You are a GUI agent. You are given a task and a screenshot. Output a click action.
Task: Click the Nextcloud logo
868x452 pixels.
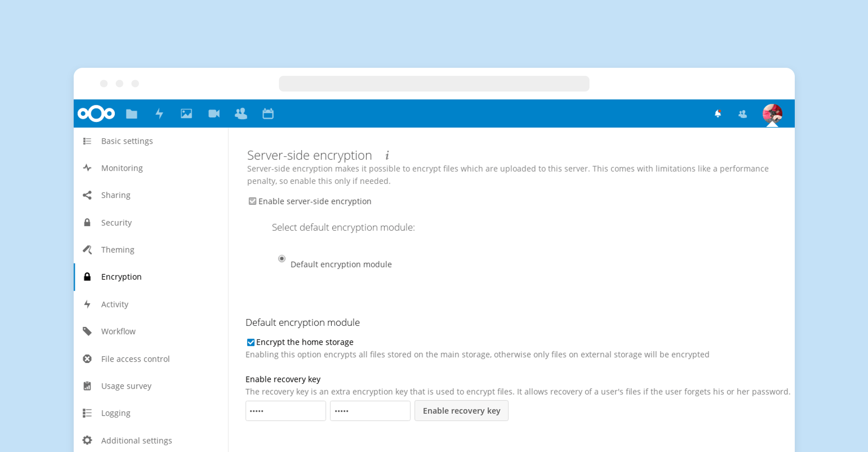[96, 113]
